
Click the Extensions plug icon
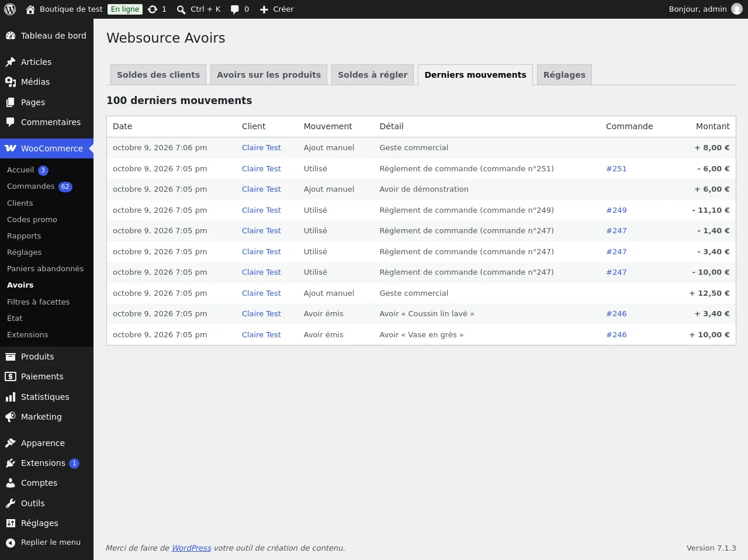point(11,463)
